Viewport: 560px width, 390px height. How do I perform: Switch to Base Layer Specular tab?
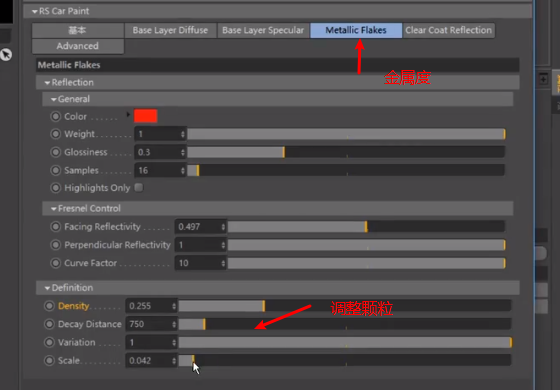tap(263, 30)
